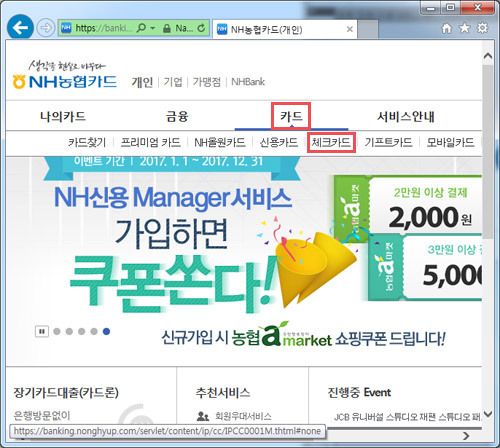Click the 은행방문없이 text
500x448 pixels.
[x=42, y=416]
